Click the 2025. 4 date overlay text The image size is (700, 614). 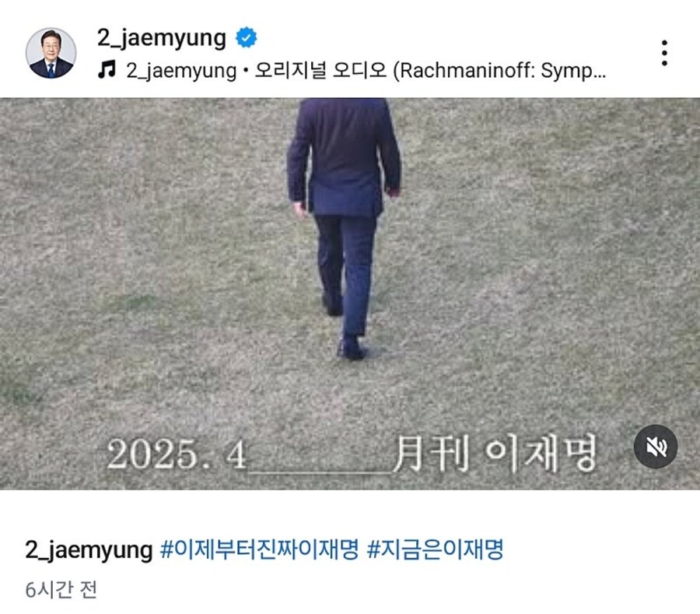(x=177, y=454)
